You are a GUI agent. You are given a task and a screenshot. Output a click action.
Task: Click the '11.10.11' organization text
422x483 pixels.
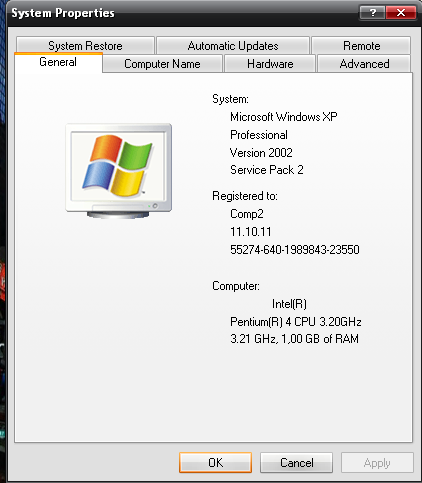pyautogui.click(x=251, y=232)
